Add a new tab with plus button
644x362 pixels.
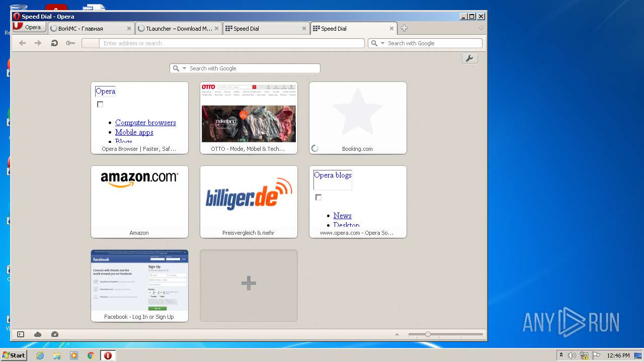coord(404,28)
